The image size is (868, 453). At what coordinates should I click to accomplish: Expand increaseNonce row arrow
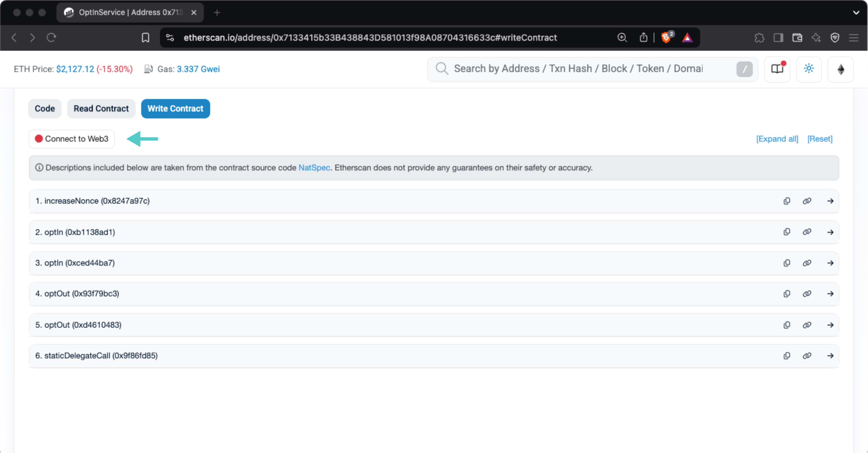(x=830, y=201)
